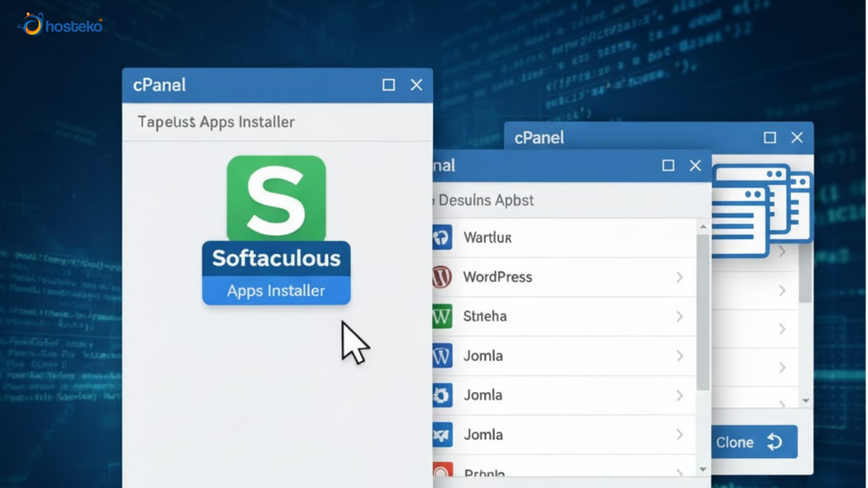Click the green Softaculous S logo

tap(276, 198)
